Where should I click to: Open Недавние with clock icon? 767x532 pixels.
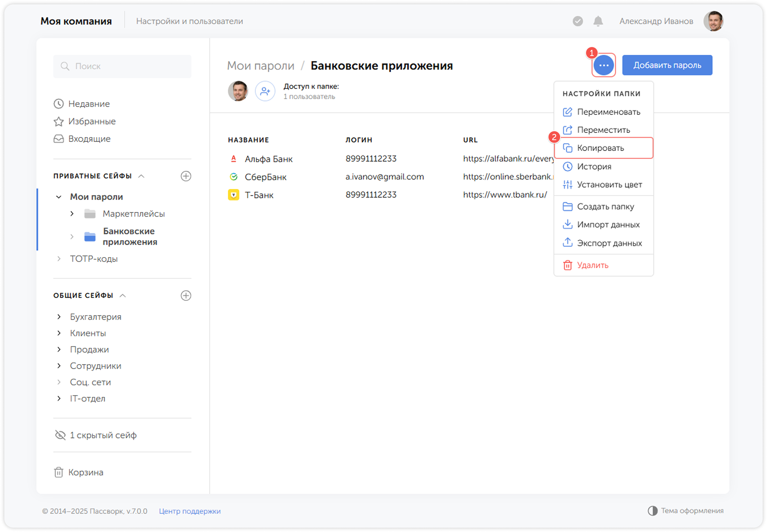coord(82,104)
